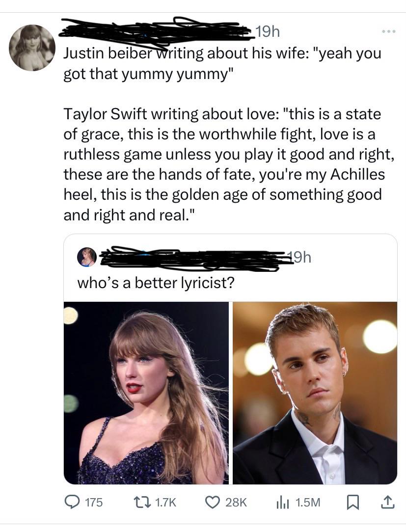The height and width of the screenshot is (532, 406).
Task: Click the 19h timestamp on main tweet
Action: [268, 32]
